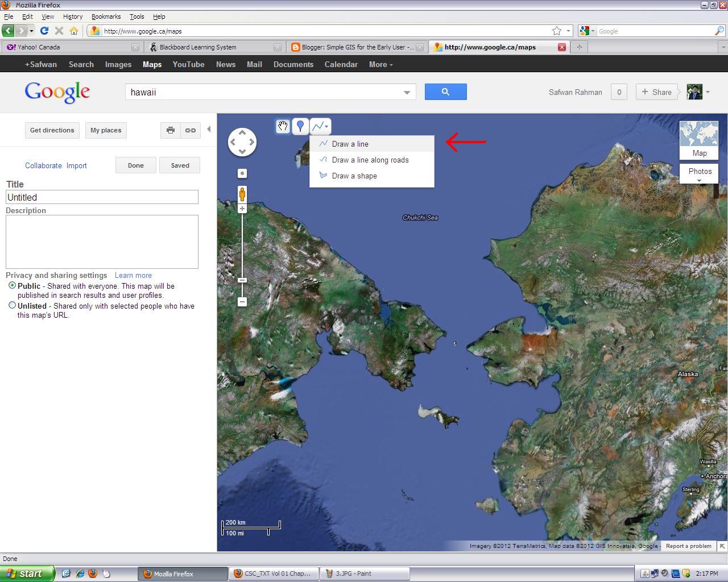Select the Unlisted sharing radio button

(x=12, y=305)
